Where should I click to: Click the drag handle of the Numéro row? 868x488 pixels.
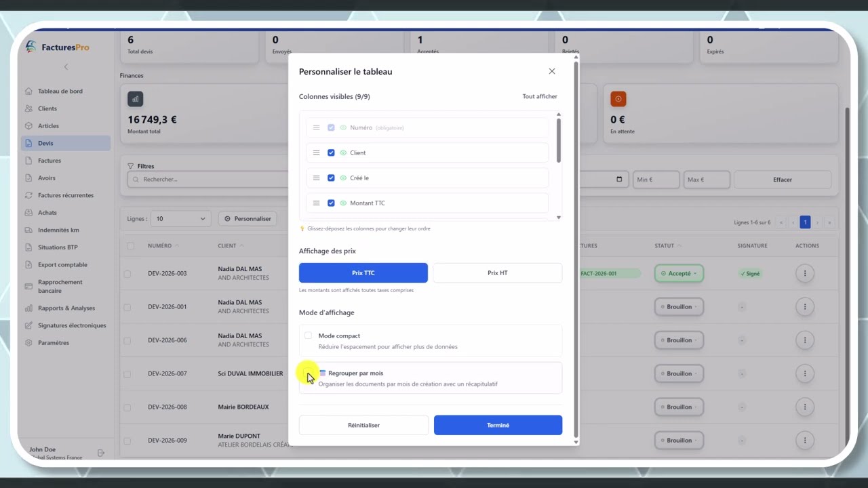(x=316, y=127)
